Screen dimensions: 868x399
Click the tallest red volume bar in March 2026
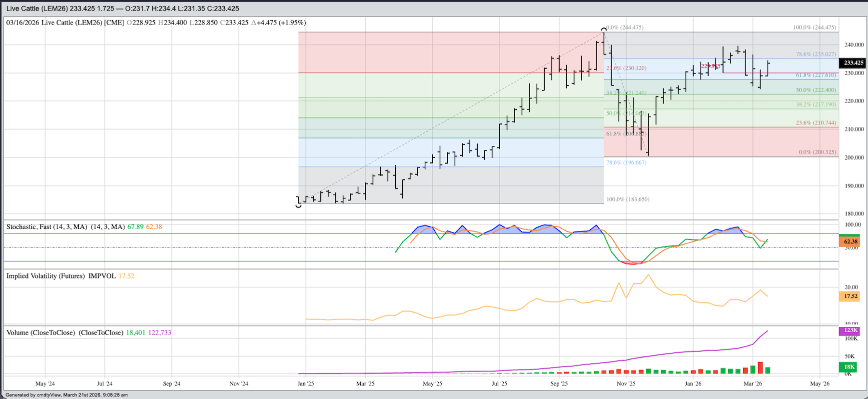(x=760, y=368)
